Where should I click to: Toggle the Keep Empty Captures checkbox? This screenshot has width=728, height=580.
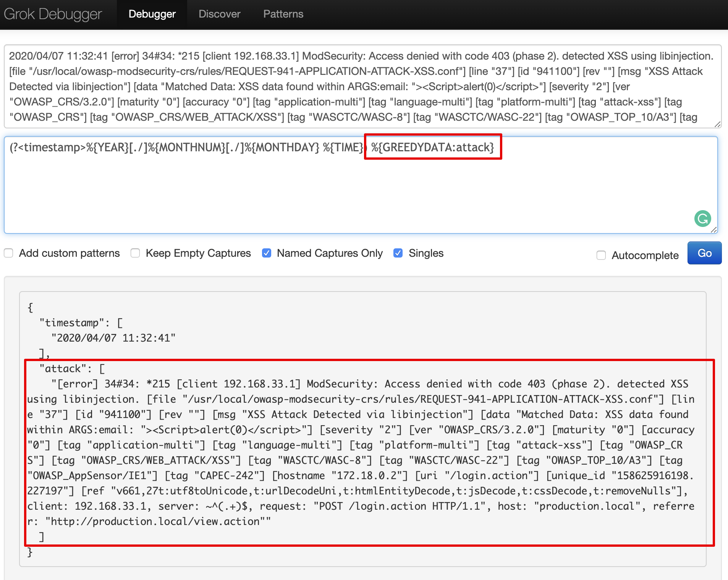click(x=135, y=253)
